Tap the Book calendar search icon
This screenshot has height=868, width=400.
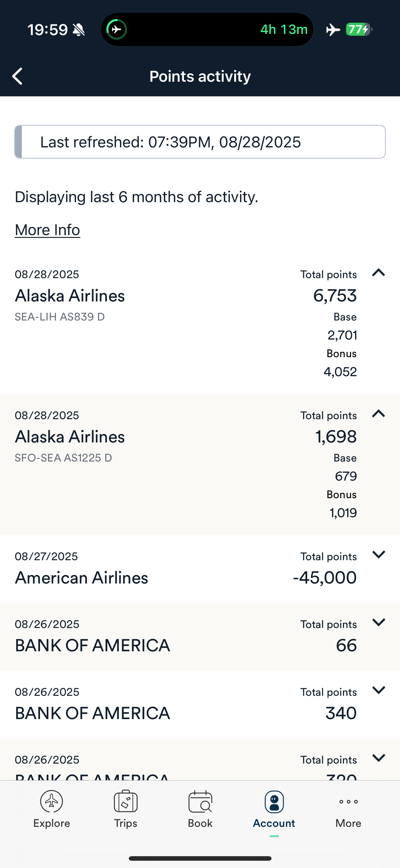pos(200,801)
